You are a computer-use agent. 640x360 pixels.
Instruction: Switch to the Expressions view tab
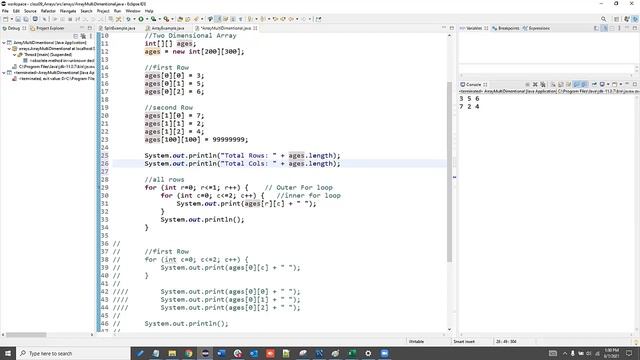click(x=539, y=28)
